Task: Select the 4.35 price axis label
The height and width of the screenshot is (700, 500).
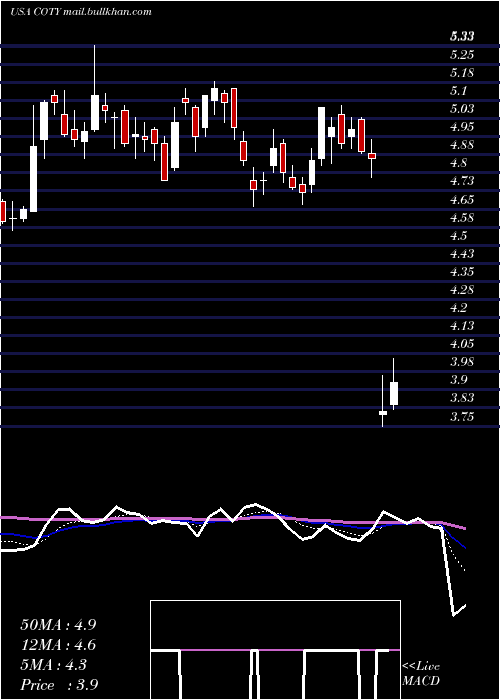Action: [x=462, y=272]
